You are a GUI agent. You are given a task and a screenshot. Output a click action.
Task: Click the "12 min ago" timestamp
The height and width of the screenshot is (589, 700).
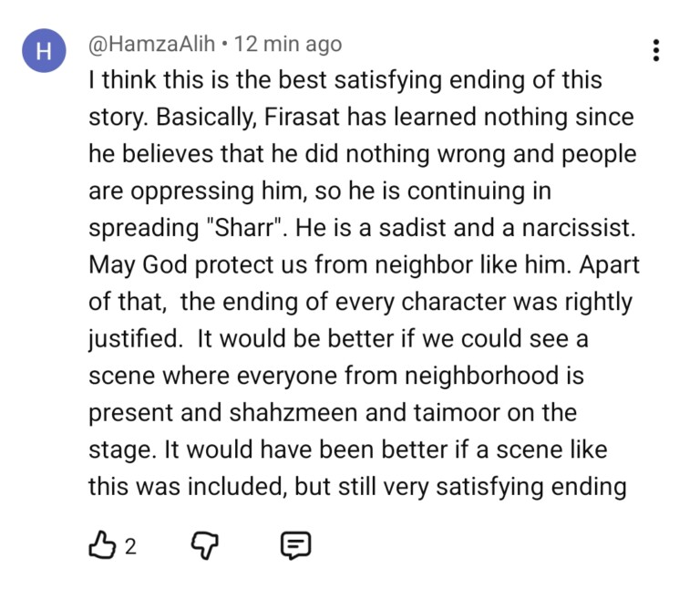[x=288, y=44]
